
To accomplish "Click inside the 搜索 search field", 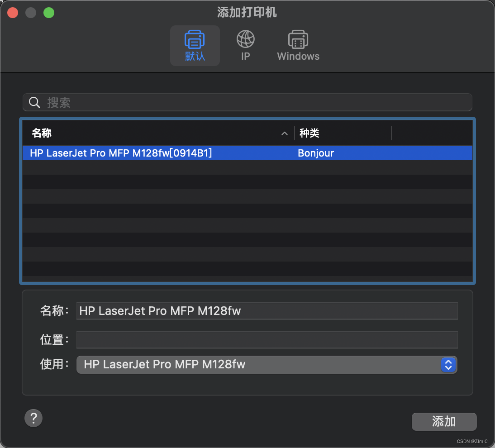I will (x=181, y=102).
